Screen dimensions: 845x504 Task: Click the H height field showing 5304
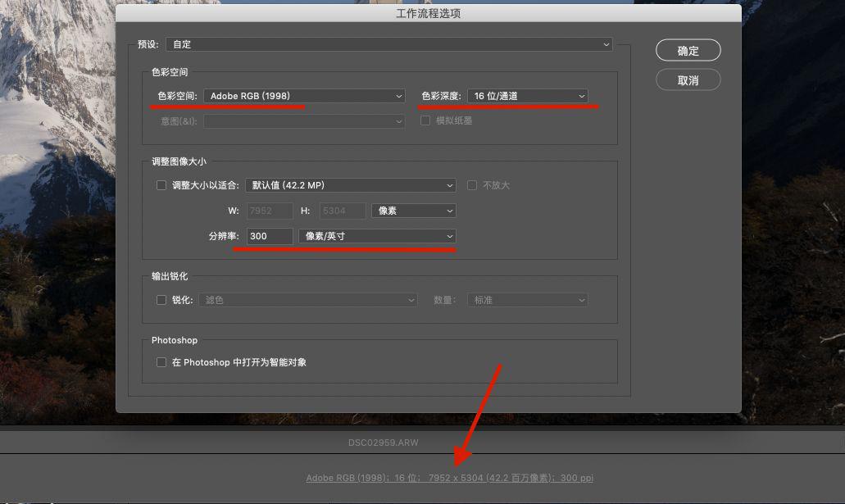(x=342, y=211)
